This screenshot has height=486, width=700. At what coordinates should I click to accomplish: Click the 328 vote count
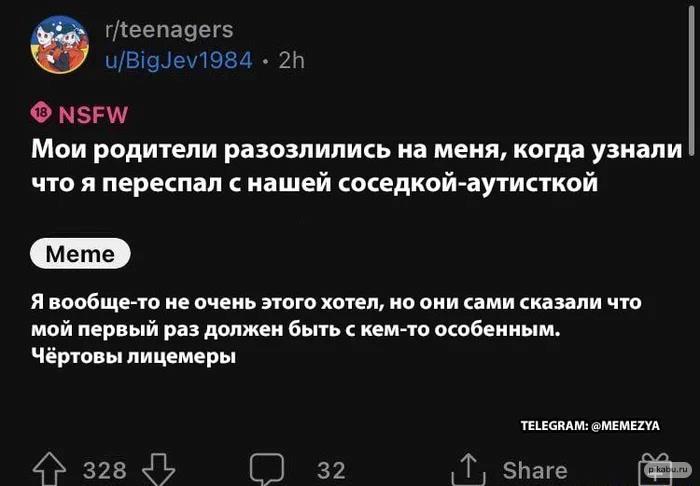click(104, 470)
